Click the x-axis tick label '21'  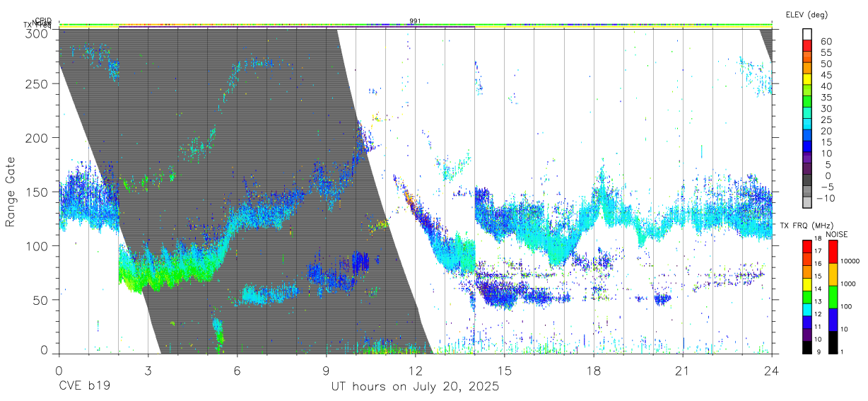click(683, 371)
